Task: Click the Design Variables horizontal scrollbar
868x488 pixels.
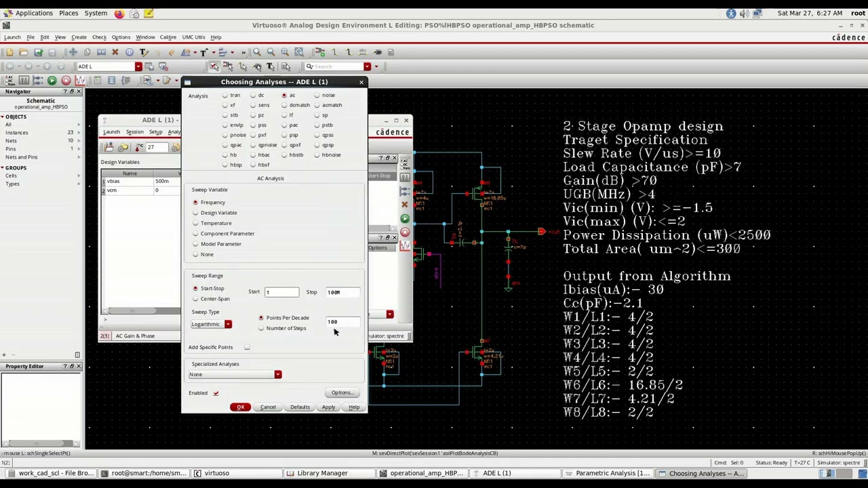Action: pos(142,311)
